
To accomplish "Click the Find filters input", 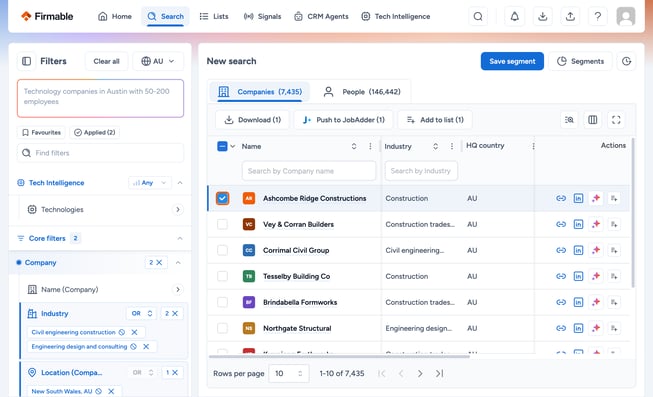I will [x=100, y=153].
